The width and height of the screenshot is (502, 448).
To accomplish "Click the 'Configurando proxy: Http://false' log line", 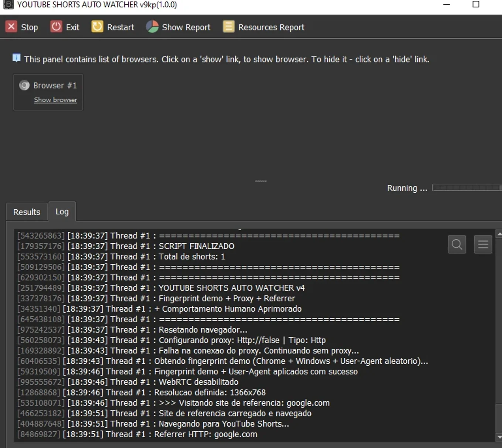I will (x=242, y=340).
